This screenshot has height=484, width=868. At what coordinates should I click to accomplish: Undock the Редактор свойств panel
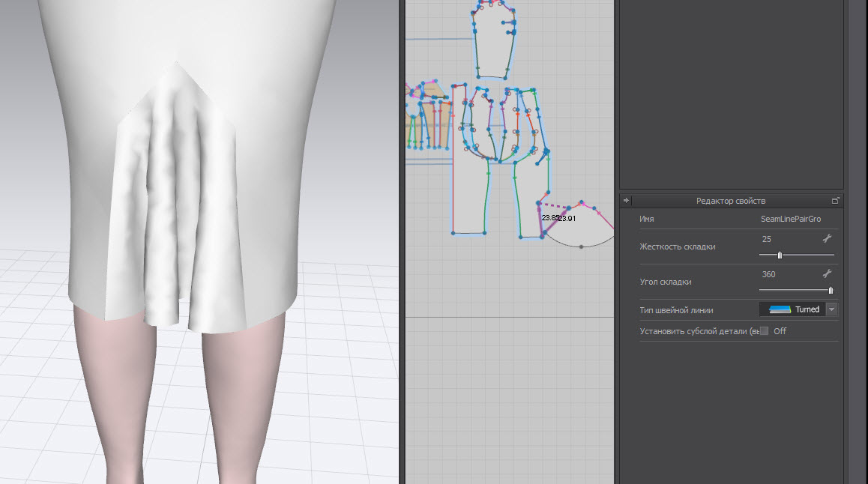[836, 201]
